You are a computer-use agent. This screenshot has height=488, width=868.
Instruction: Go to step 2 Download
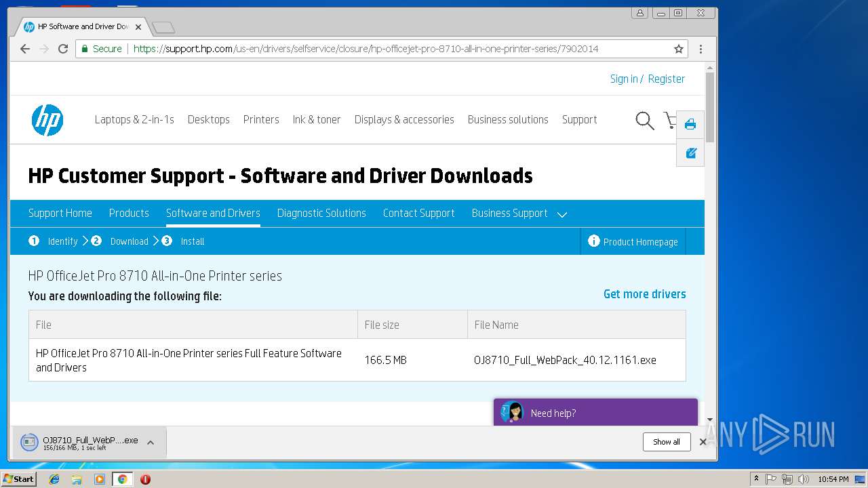click(x=120, y=241)
